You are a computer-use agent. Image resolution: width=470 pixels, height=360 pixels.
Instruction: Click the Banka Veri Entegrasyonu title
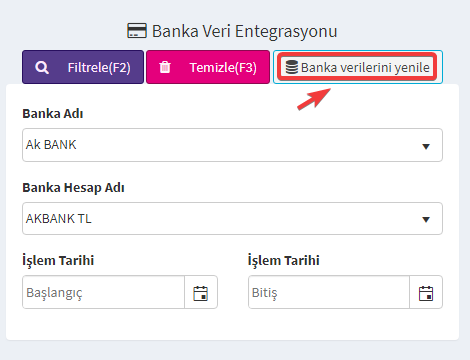245,32
